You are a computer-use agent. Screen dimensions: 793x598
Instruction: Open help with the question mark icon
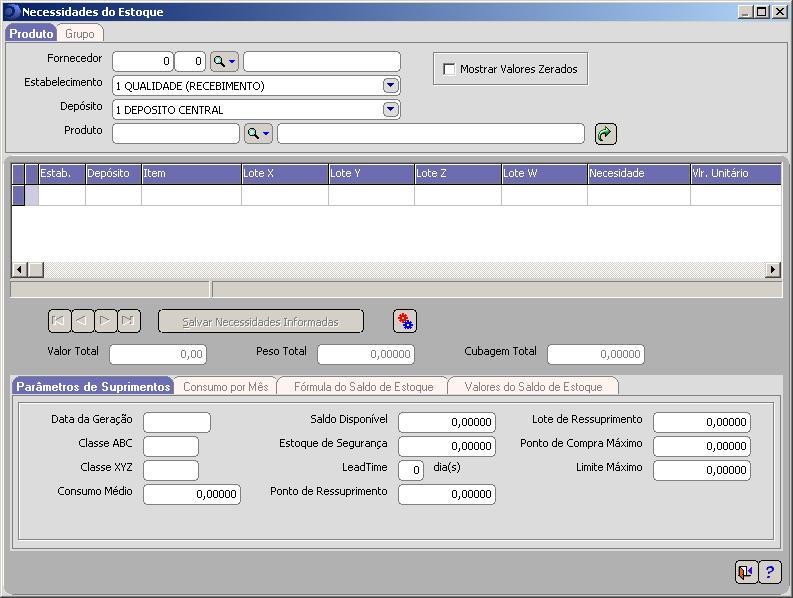(770, 572)
